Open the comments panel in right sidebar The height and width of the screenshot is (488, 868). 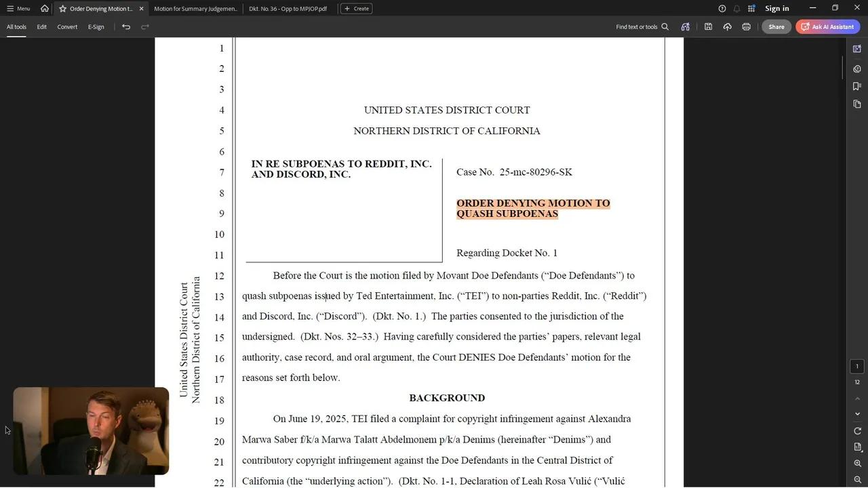click(x=857, y=68)
